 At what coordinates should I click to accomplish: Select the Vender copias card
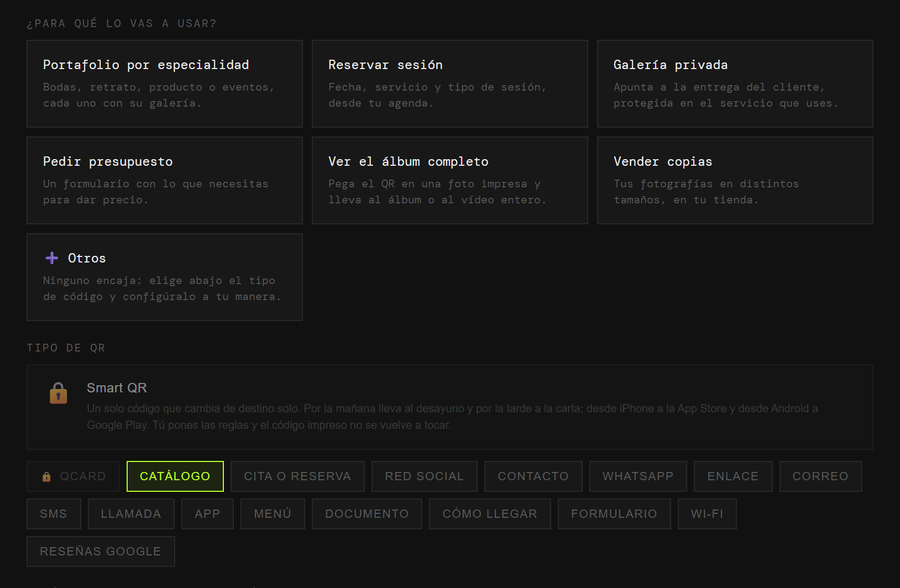tap(735, 180)
